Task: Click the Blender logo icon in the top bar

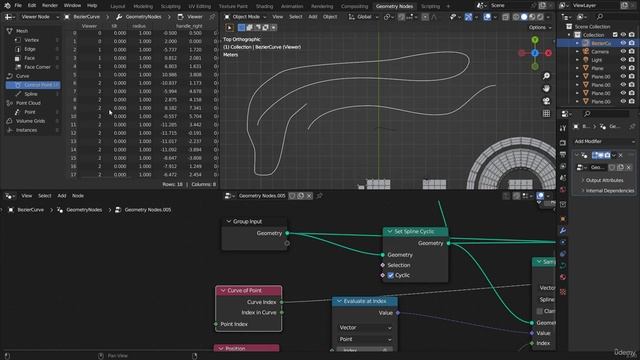Action: pos(7,6)
